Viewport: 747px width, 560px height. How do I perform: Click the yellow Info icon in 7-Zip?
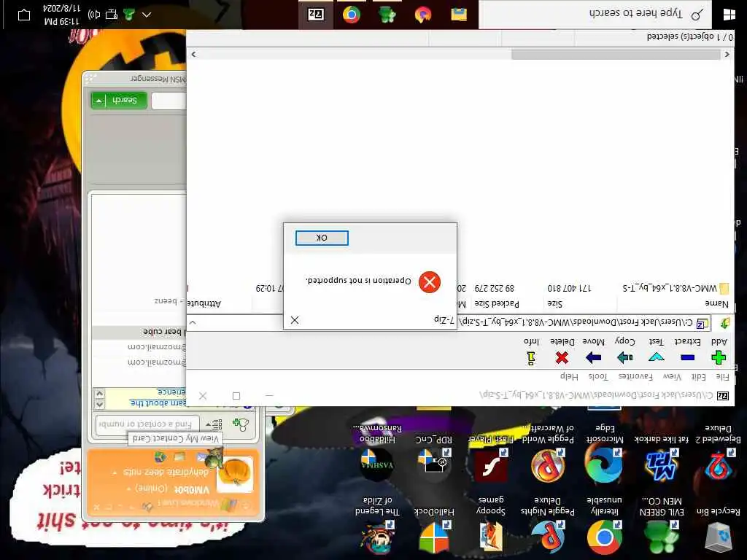[x=531, y=358]
